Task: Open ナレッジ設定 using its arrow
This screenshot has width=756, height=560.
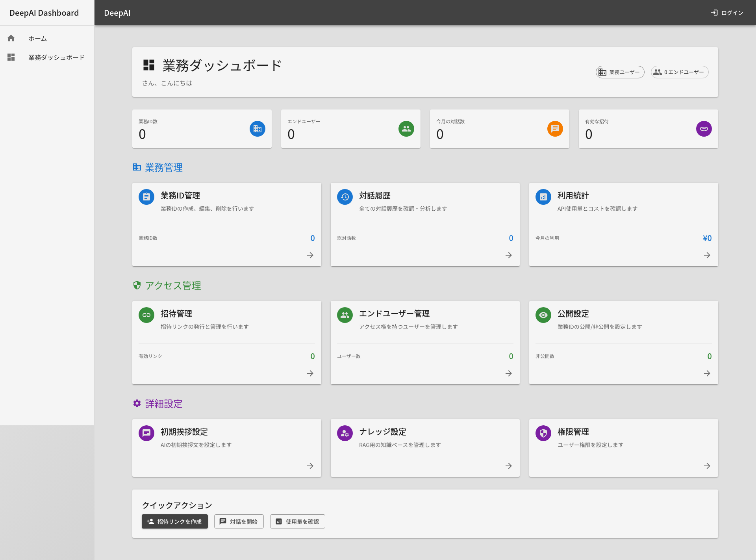Action: click(509, 466)
